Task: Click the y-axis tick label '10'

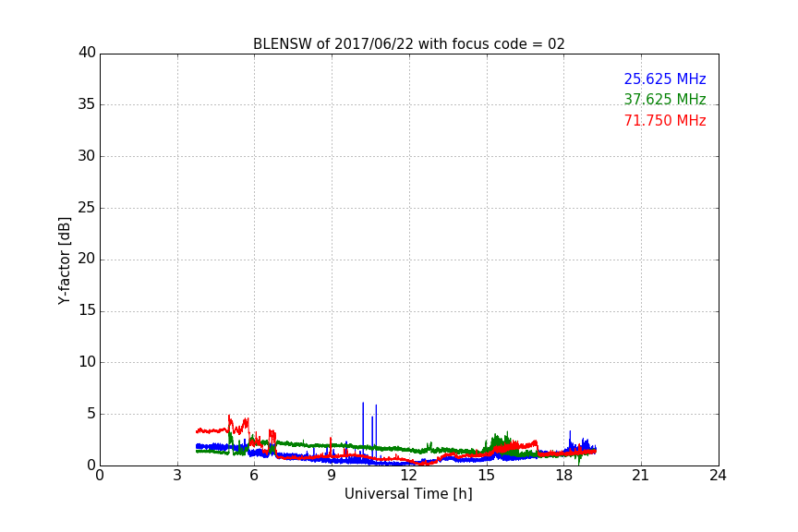Action: (x=87, y=362)
